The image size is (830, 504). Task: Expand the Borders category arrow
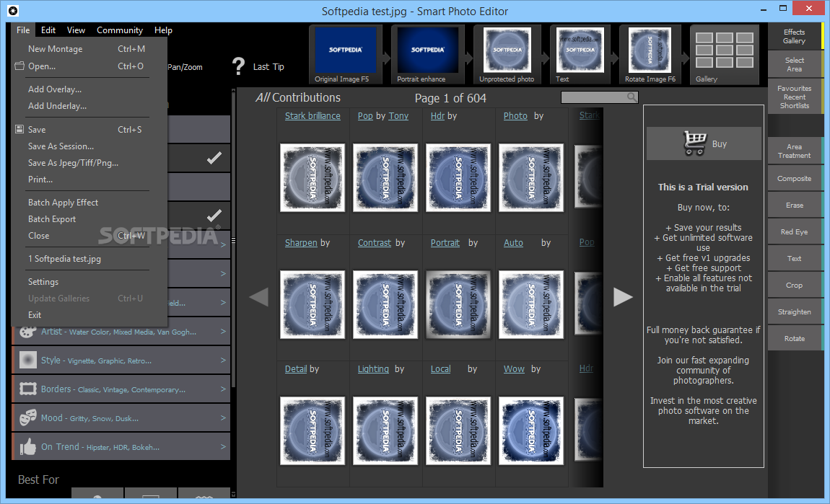pyautogui.click(x=223, y=389)
